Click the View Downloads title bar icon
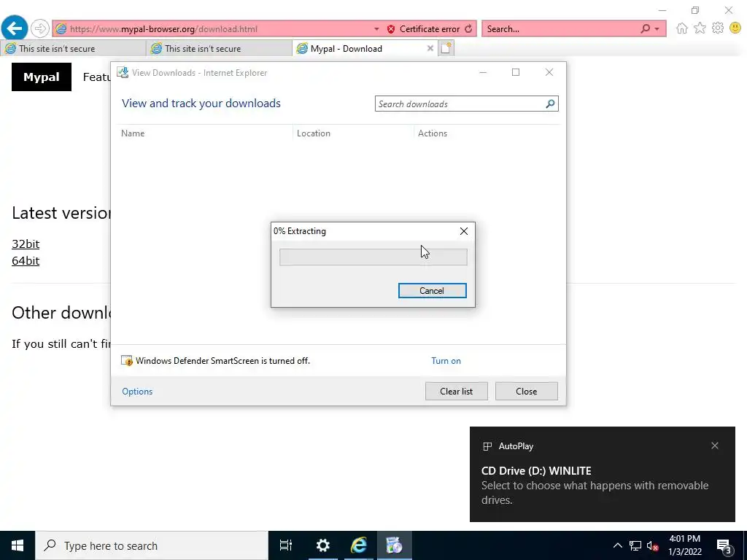 (123, 72)
